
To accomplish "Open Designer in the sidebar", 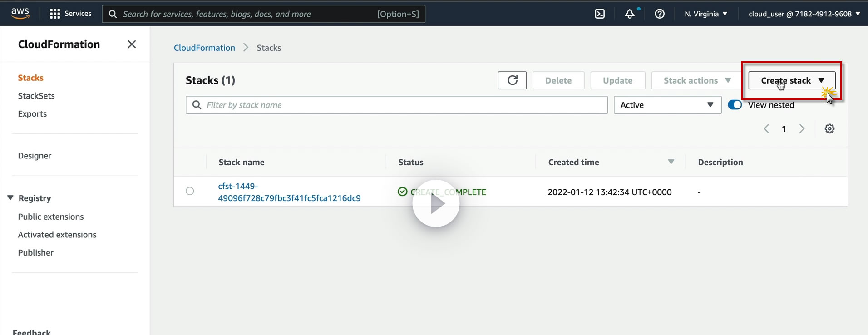I will [35, 156].
